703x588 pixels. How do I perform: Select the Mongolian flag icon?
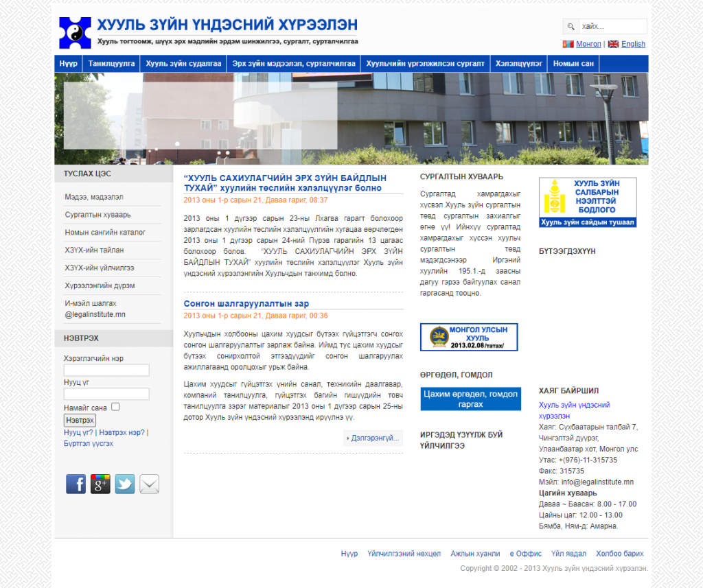568,44
